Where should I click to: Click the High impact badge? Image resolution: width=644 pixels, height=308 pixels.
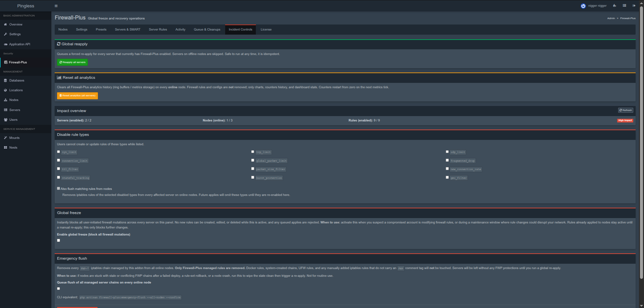pyautogui.click(x=625, y=120)
